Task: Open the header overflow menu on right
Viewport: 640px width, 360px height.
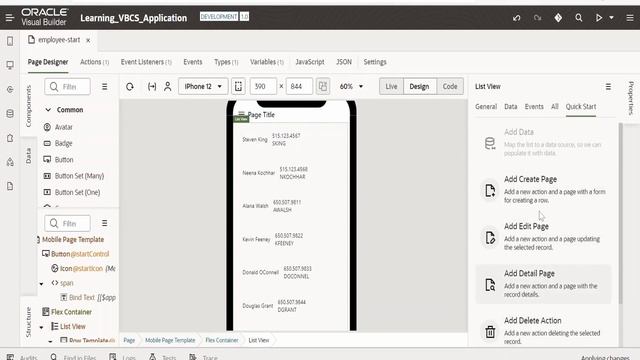Action: point(630,18)
